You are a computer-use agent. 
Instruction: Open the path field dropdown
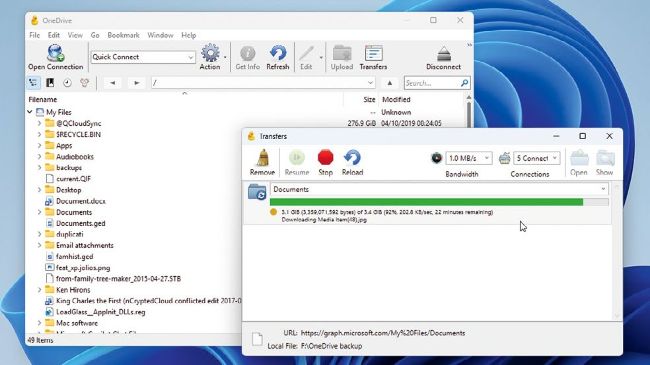click(370, 83)
